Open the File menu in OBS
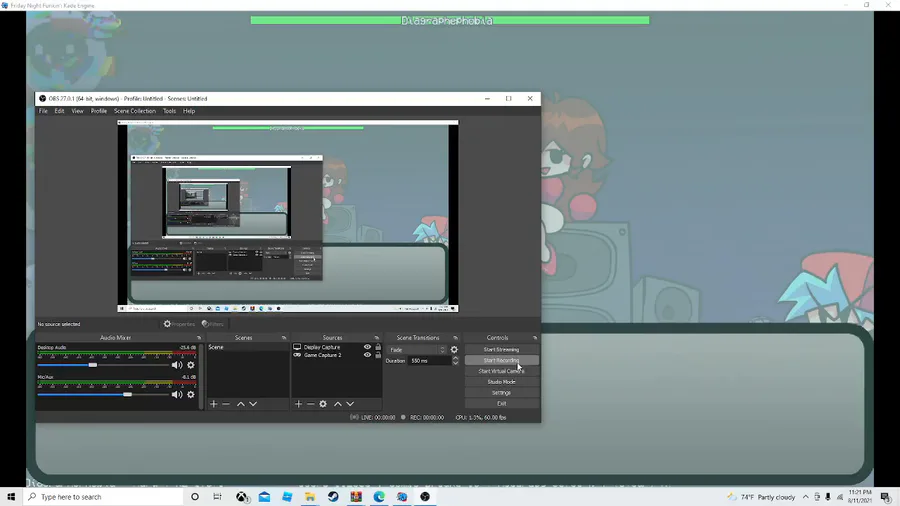Viewport: 900px width, 506px height. [43, 111]
